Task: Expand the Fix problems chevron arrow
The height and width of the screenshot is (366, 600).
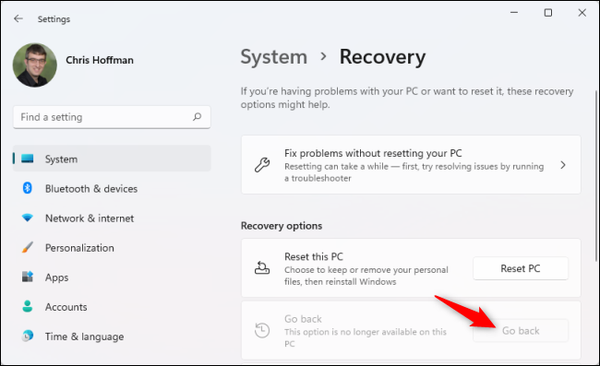Action: tap(563, 165)
